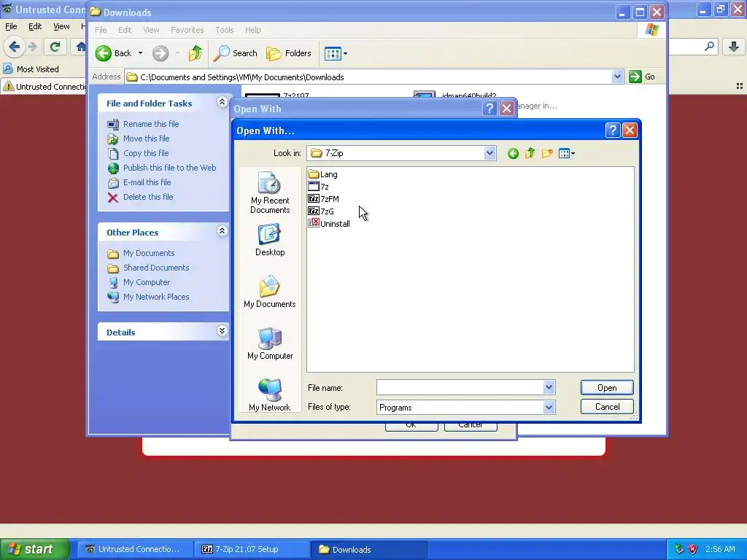
Task: Click Downloads taskbar item
Action: pyautogui.click(x=368, y=549)
